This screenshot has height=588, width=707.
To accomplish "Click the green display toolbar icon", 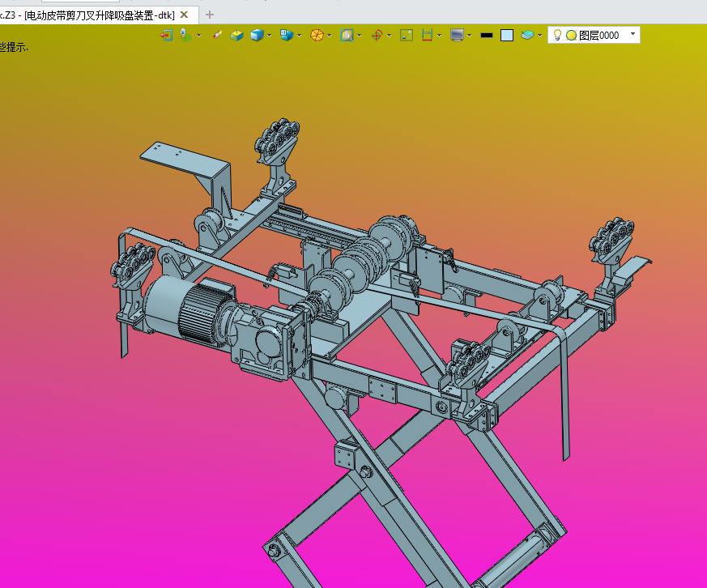I will tap(185, 35).
